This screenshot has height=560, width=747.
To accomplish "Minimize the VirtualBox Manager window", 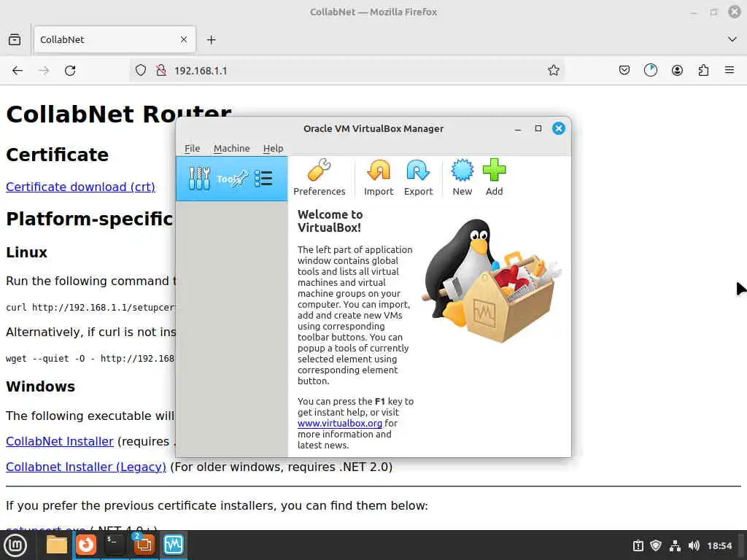I will pos(518,128).
